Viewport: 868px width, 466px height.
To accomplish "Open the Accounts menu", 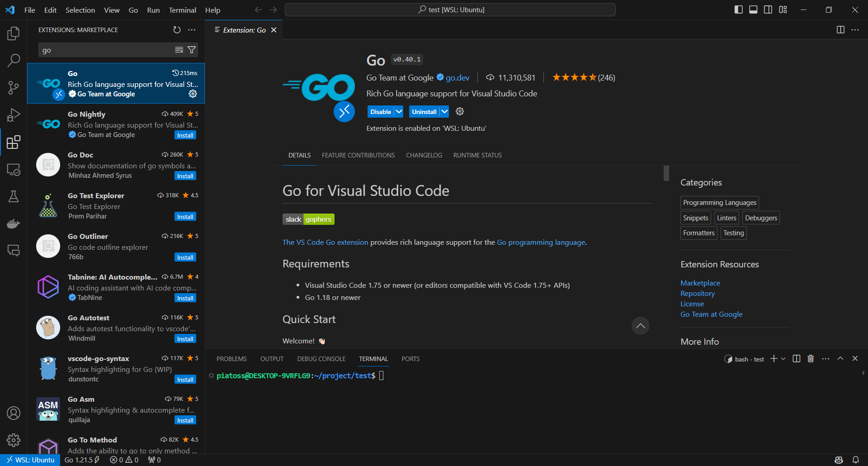I will [14, 413].
